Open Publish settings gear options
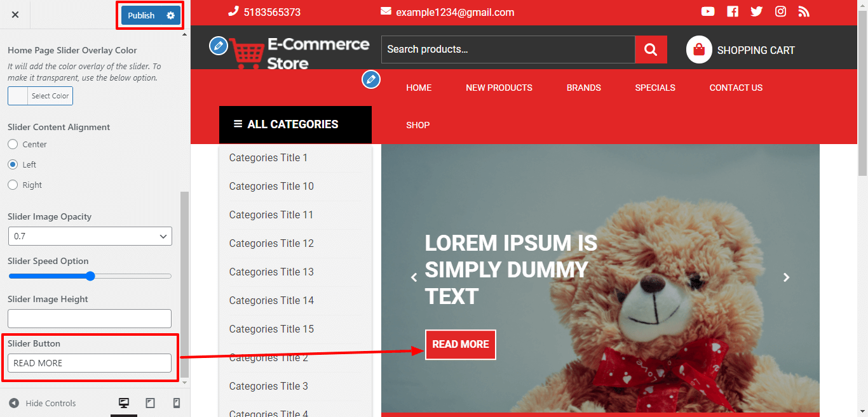868x417 pixels. [170, 15]
